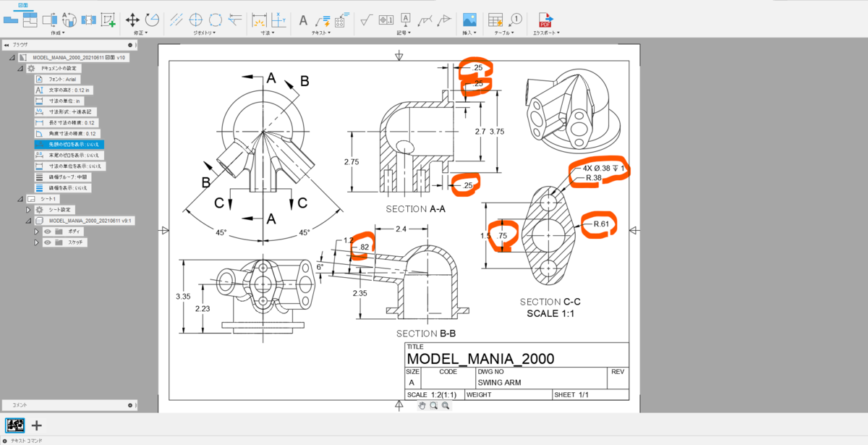This screenshot has height=445, width=868.
Task: Select the Text tool letter A icon
Action: click(x=303, y=20)
